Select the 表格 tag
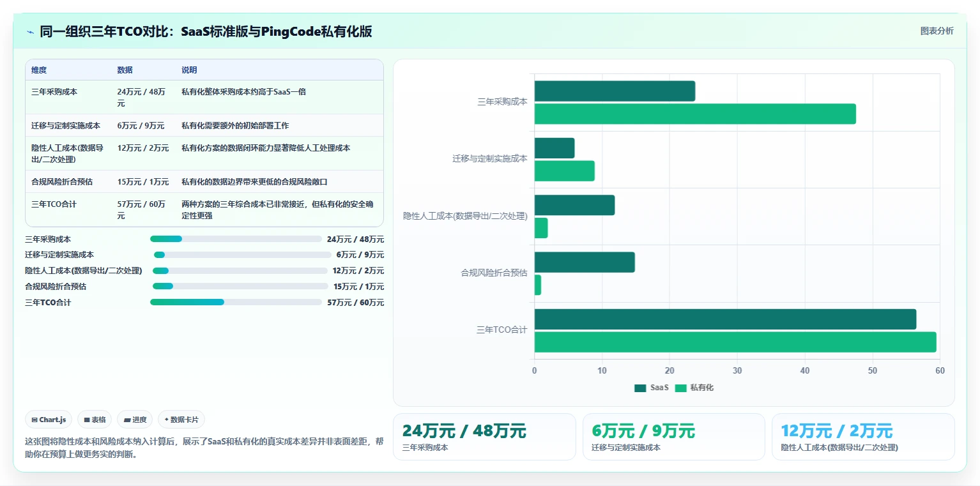The width and height of the screenshot is (980, 486). (x=95, y=420)
